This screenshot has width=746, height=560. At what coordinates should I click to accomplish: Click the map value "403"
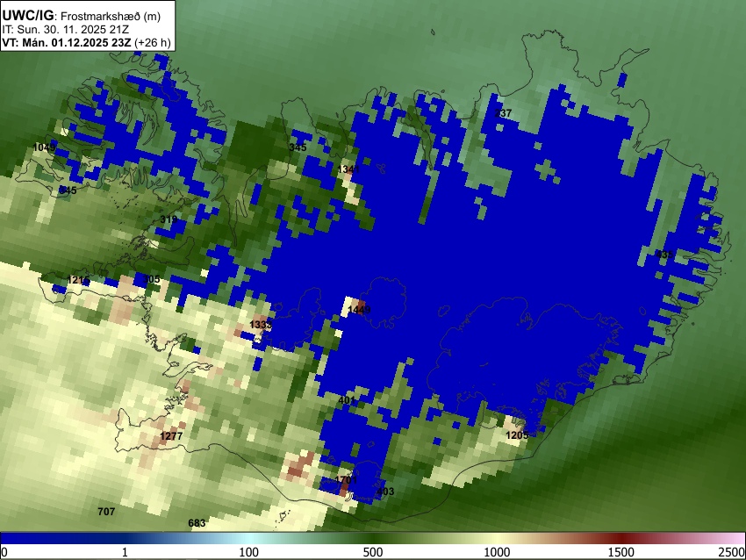[385, 492]
